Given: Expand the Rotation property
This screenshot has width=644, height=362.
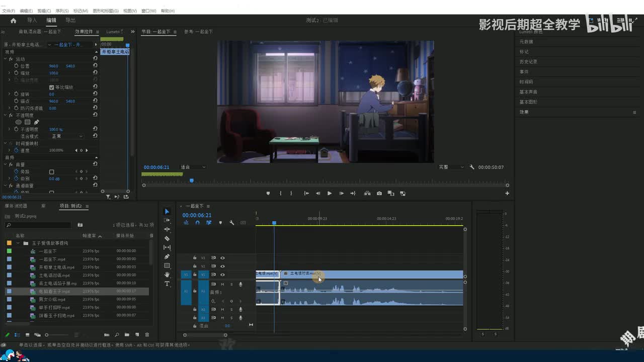Looking at the screenshot, I should (9, 94).
